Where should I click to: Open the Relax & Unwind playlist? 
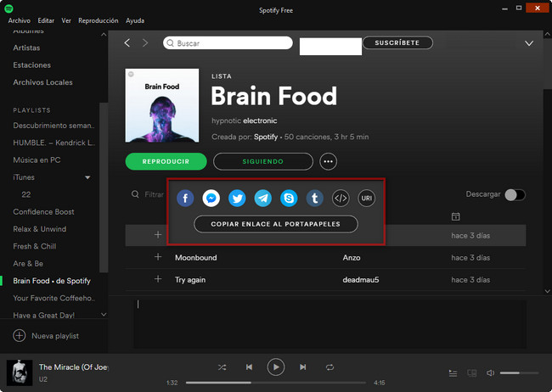39,229
